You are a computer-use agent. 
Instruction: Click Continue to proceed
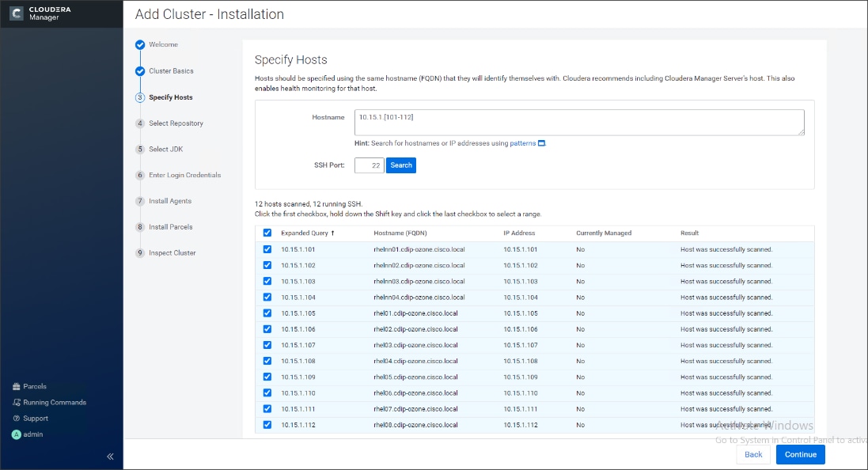pos(800,454)
